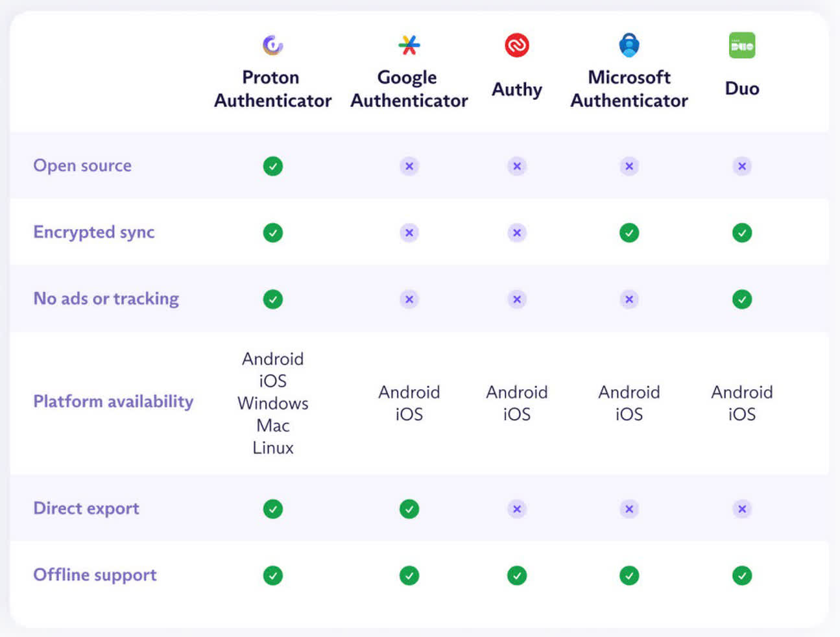Click Proton's green checkmark for Open source
Screen dimensions: 840x637
273,166
